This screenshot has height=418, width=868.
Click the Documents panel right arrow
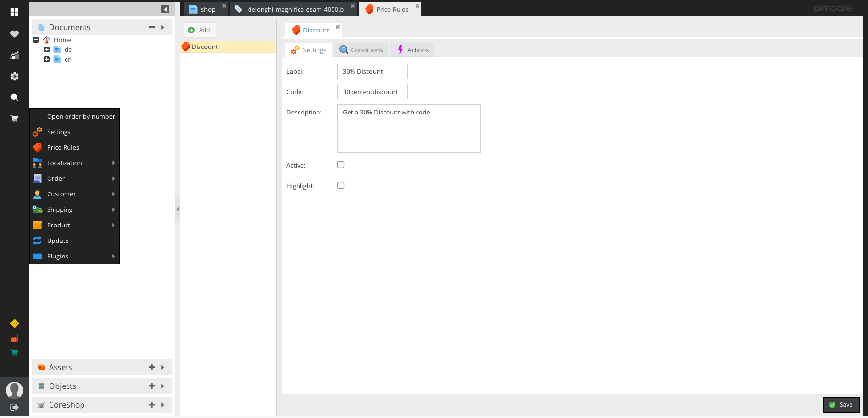[x=163, y=27]
